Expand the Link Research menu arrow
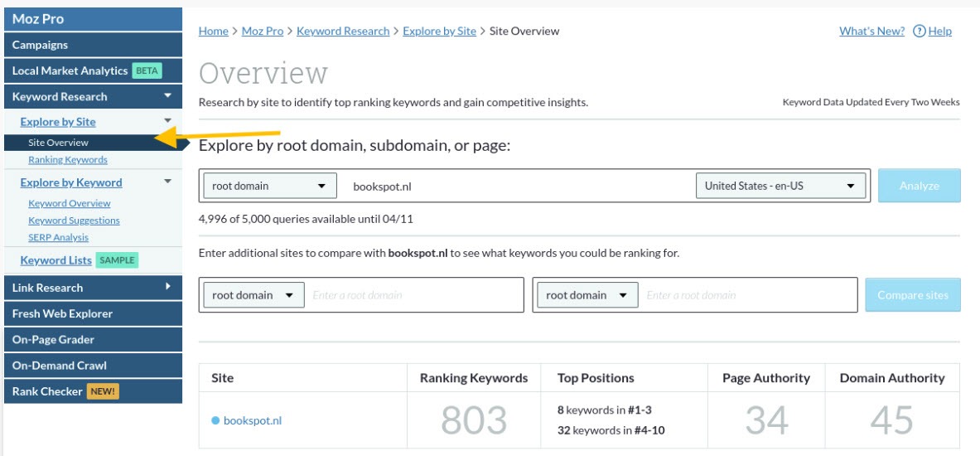This screenshot has height=456, width=980. pos(168,287)
